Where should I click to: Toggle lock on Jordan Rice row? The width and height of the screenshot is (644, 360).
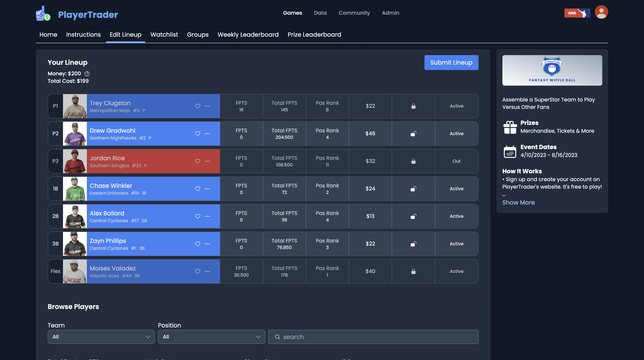pyautogui.click(x=413, y=161)
